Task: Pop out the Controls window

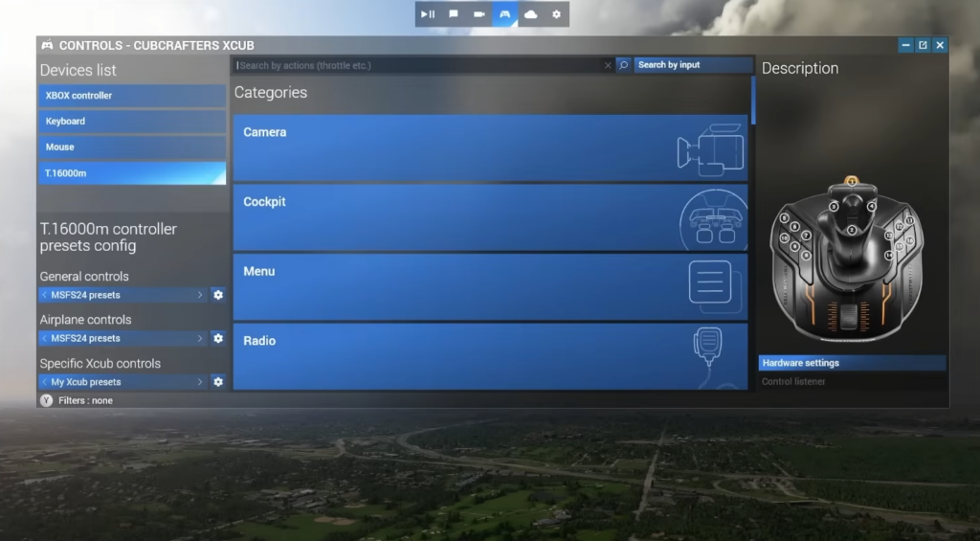Action: [x=923, y=45]
